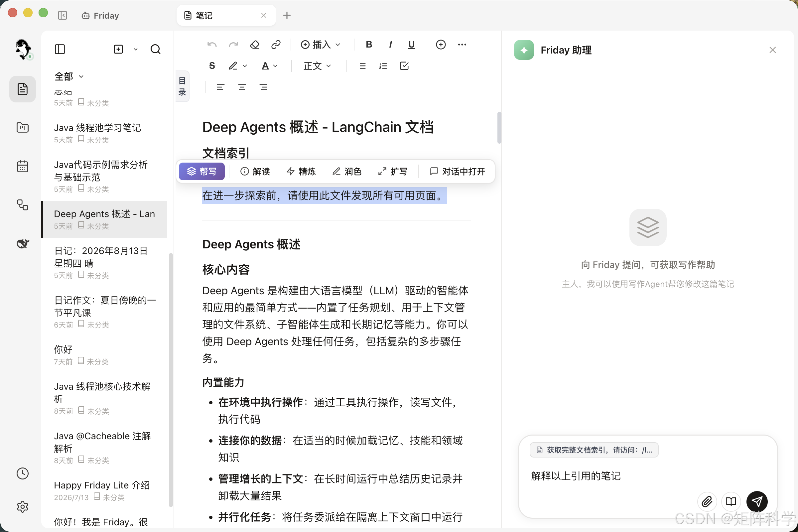Open note Java 线程池学习笔记

104,133
